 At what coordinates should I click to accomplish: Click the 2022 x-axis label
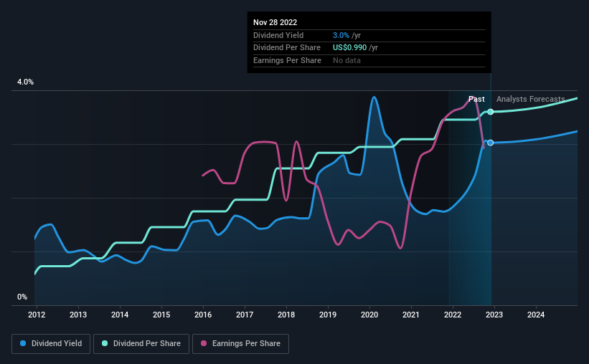click(x=453, y=315)
